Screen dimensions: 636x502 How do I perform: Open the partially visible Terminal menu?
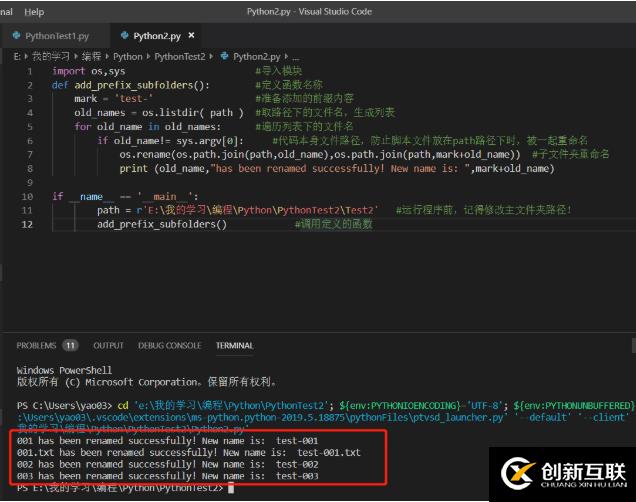pos(5,12)
